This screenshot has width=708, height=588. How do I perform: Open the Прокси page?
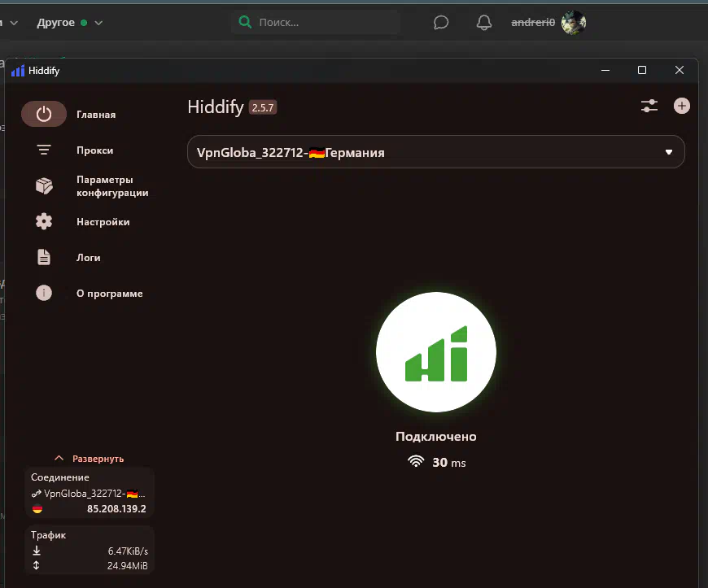(x=95, y=150)
